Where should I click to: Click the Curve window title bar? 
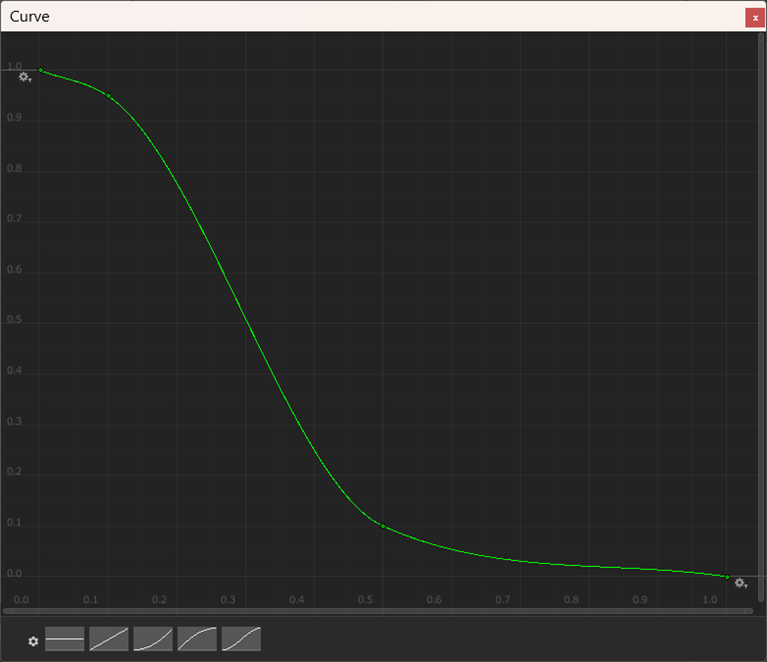click(380, 17)
